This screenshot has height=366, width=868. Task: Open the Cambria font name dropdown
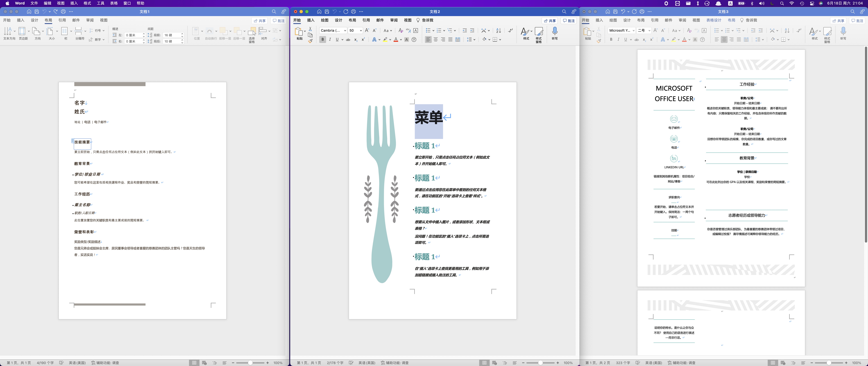[345, 30]
